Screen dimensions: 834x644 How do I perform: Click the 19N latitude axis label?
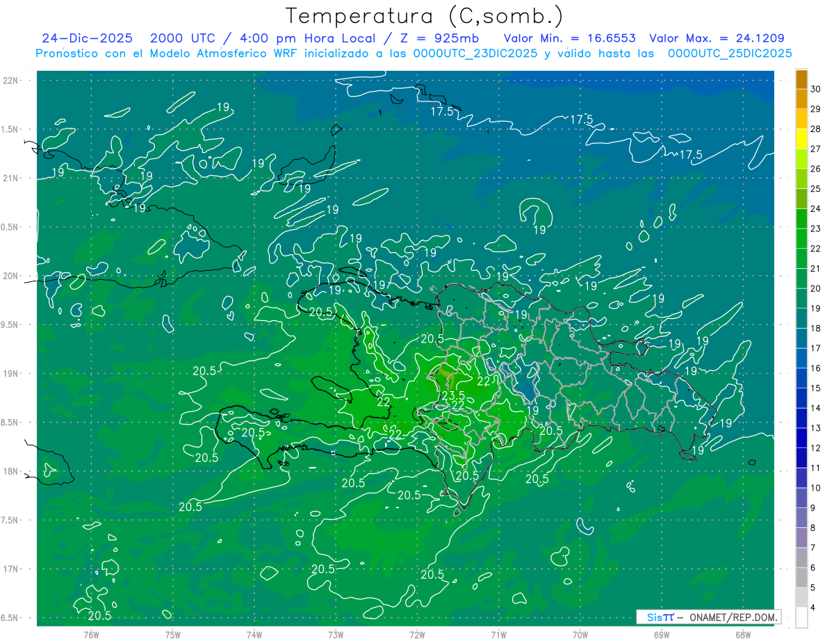[12, 373]
